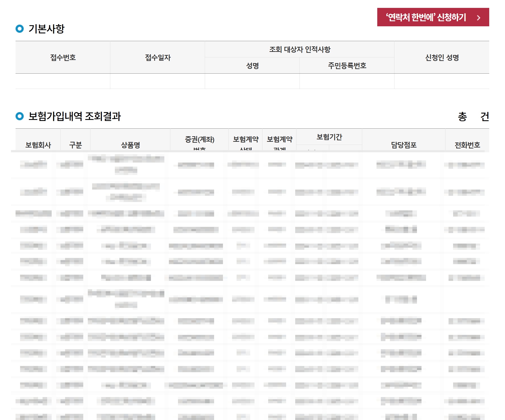Select the 접수번호 column header

pyautogui.click(x=63, y=57)
